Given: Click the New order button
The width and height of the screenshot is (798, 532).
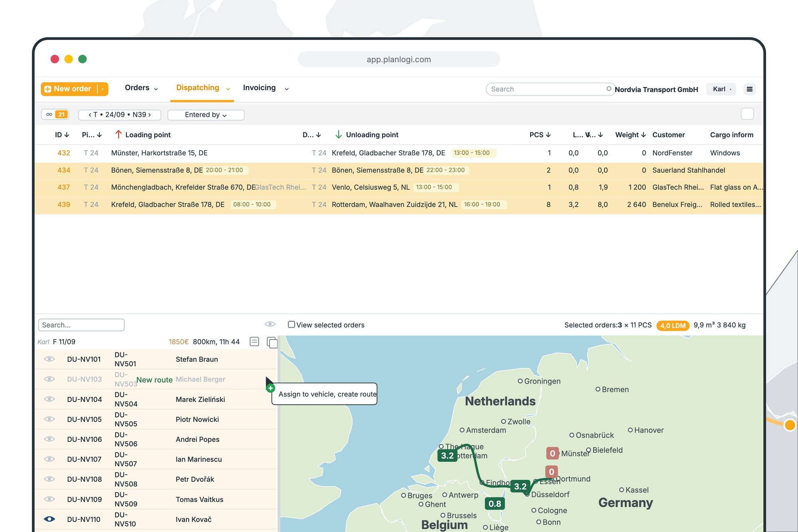Looking at the screenshot, I should click(x=69, y=89).
